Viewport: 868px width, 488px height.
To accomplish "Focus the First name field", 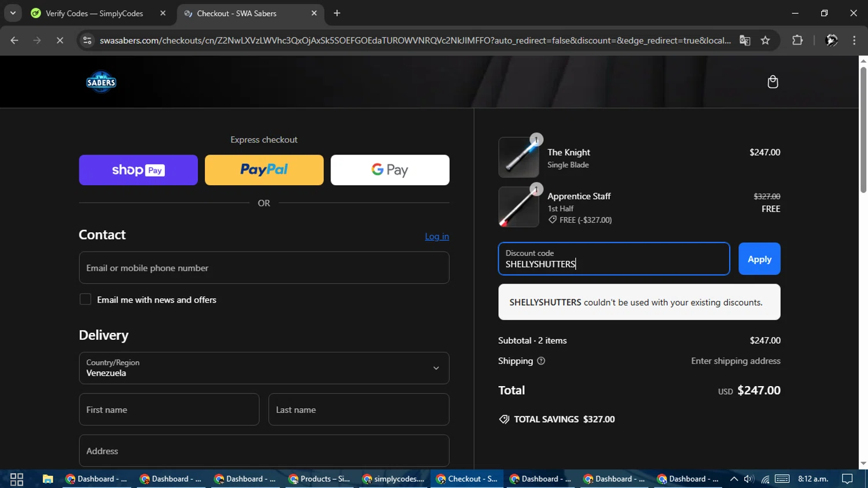I will pyautogui.click(x=169, y=409).
